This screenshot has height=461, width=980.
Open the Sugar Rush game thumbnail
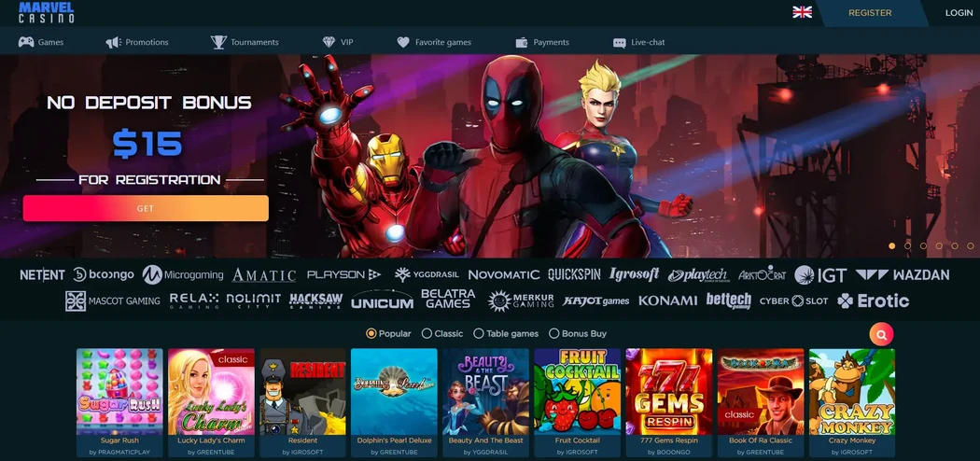coord(119,392)
